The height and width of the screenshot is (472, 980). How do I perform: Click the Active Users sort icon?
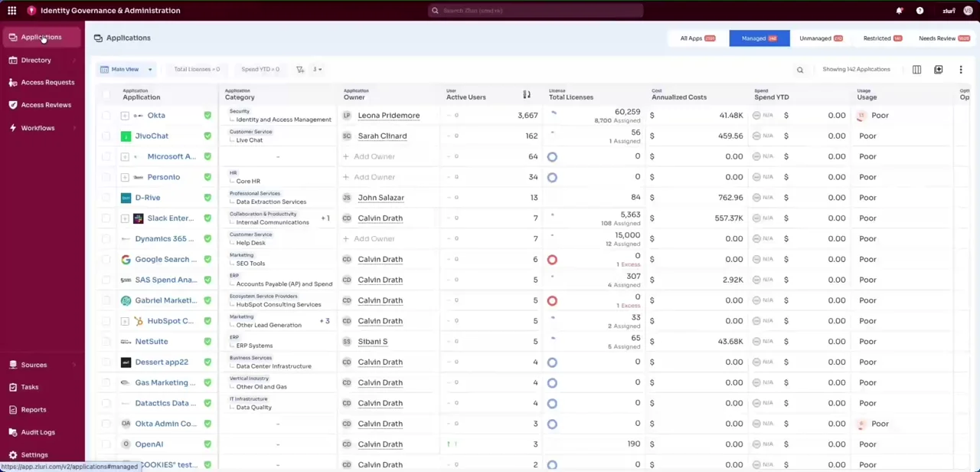527,94
